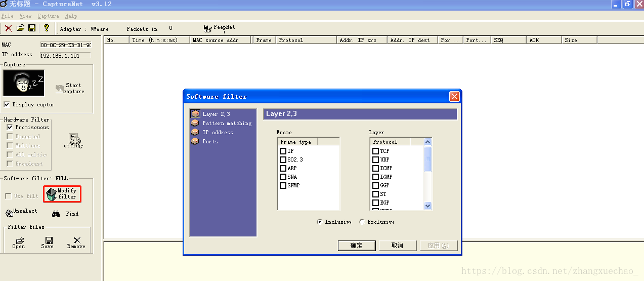
Task: Click protocol list scrollbar up arrow
Action: pyautogui.click(x=427, y=142)
